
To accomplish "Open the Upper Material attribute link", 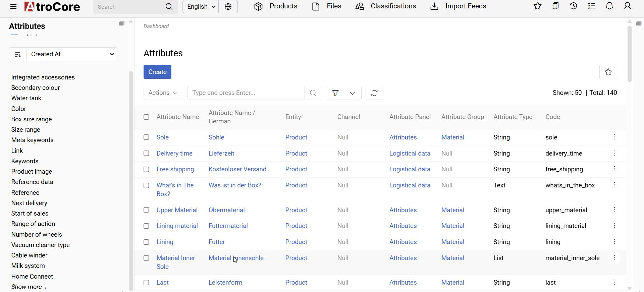I will click(177, 210).
